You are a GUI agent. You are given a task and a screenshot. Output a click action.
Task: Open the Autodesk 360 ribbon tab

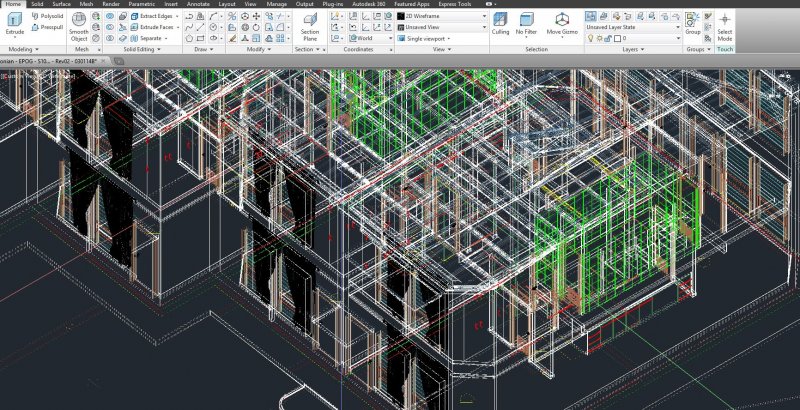[369, 4]
